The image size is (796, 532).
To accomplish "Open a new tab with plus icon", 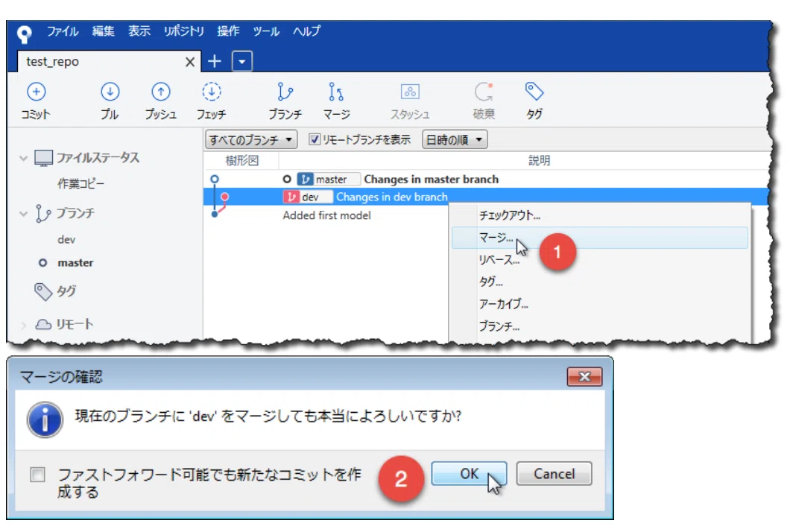I will (215, 61).
